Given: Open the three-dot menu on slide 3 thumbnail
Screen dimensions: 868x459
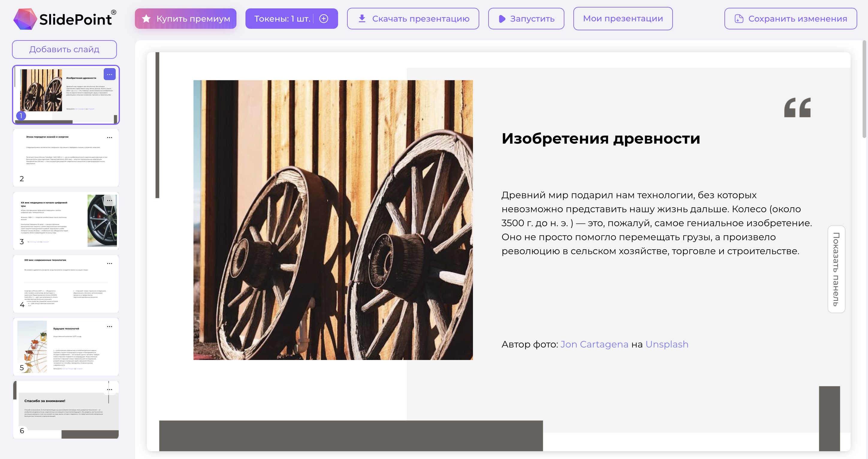Looking at the screenshot, I should [109, 201].
